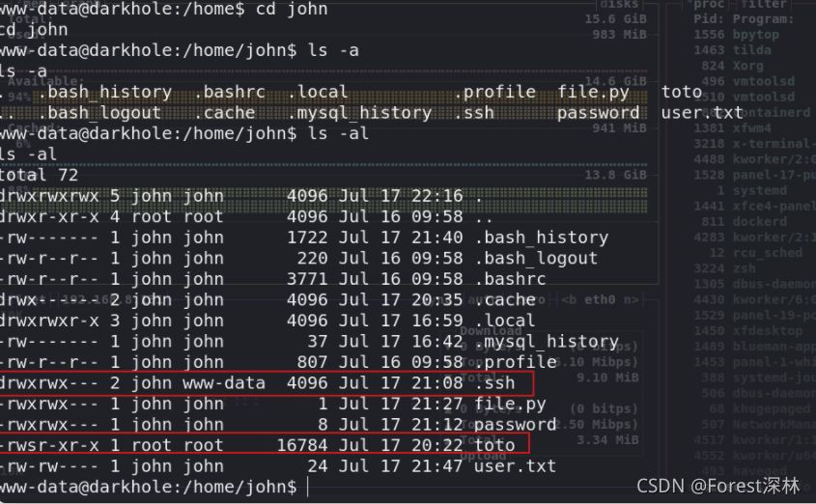Click the 15.6 GiB memory value in background
The height and width of the screenshot is (504, 816).
point(615,19)
